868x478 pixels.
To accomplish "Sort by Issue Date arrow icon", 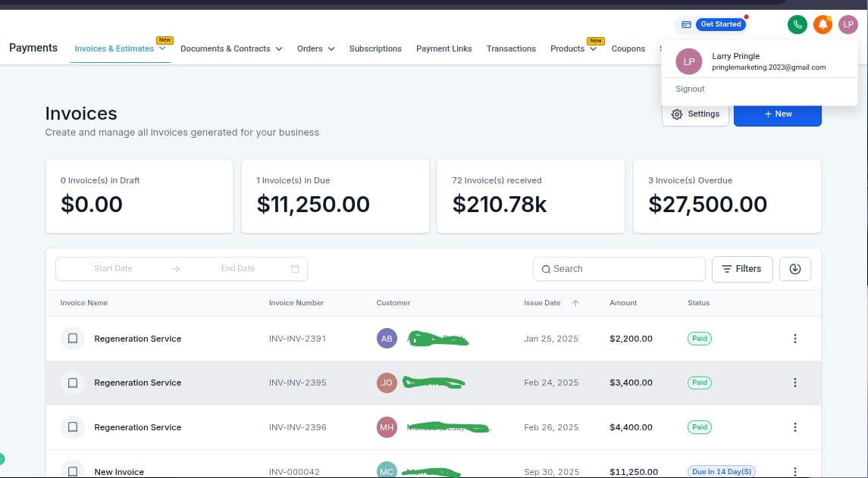I will (575, 303).
